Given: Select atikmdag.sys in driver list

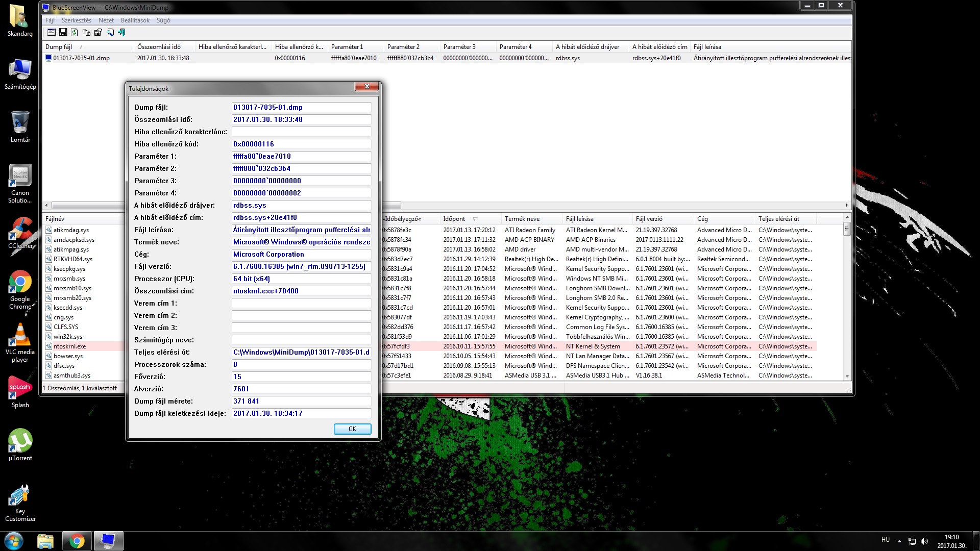Looking at the screenshot, I should (71, 230).
